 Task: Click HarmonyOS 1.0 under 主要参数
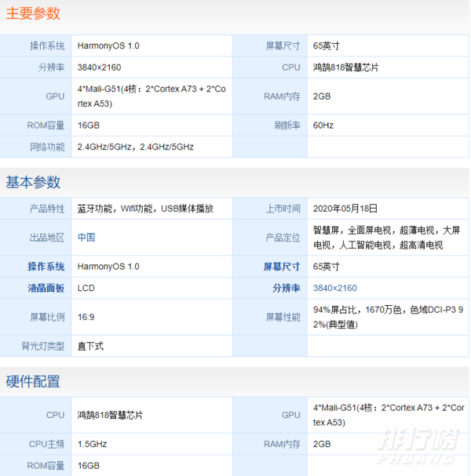108,45
